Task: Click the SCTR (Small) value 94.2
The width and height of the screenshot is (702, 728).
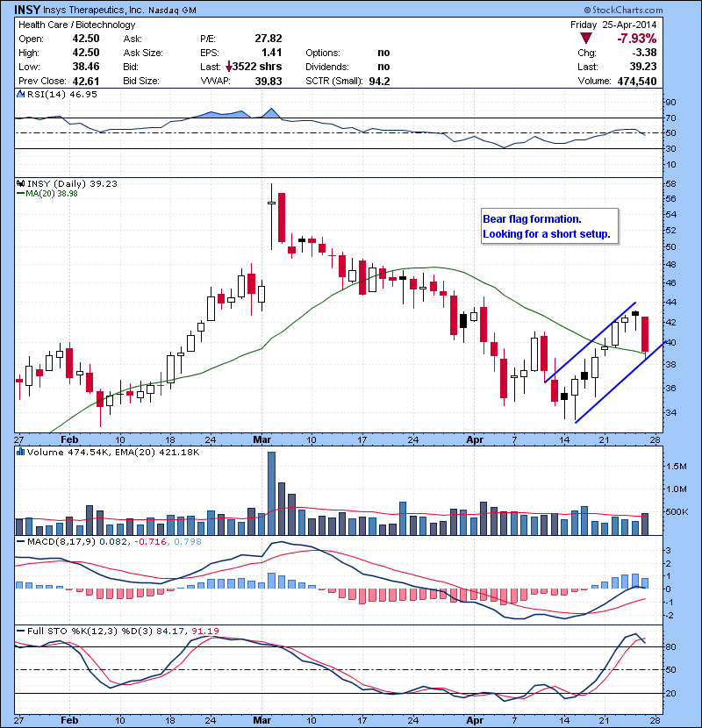Action: 380,81
